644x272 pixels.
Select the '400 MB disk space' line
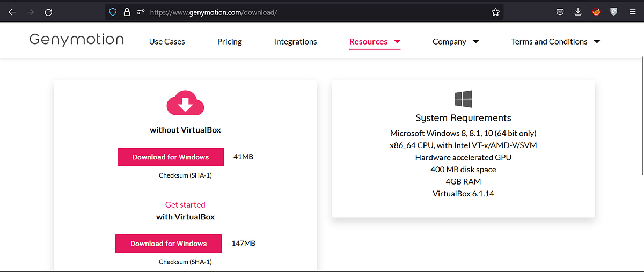tap(463, 170)
